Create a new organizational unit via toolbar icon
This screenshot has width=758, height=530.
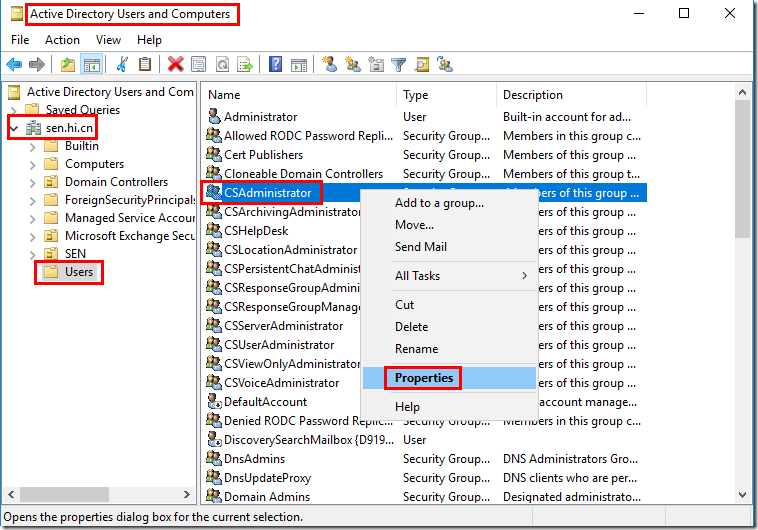coord(376,64)
